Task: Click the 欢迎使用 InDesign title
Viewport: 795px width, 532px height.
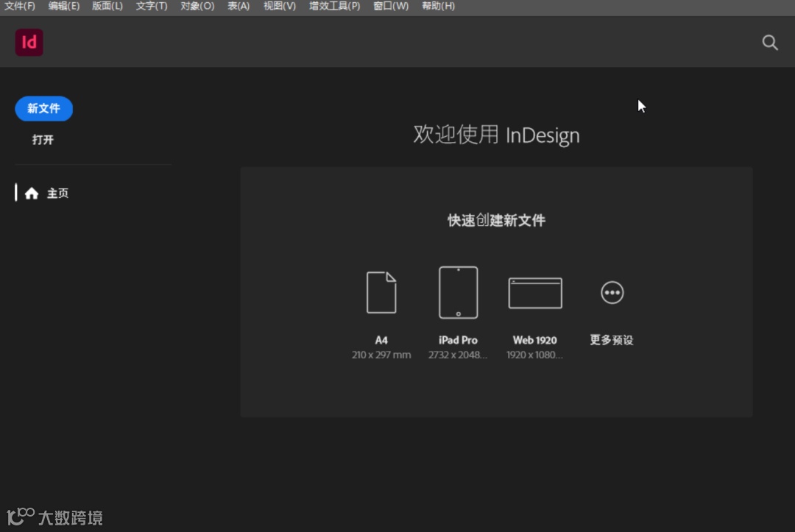Action: (496, 135)
